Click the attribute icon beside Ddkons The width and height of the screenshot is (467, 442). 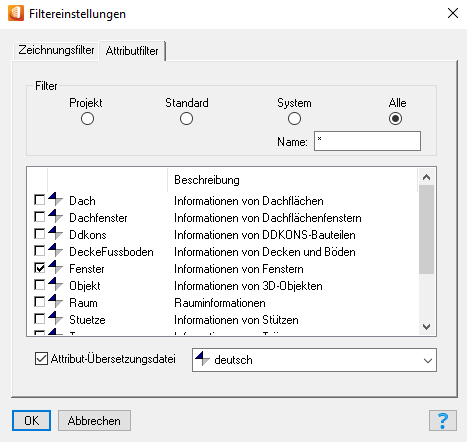tap(55, 233)
